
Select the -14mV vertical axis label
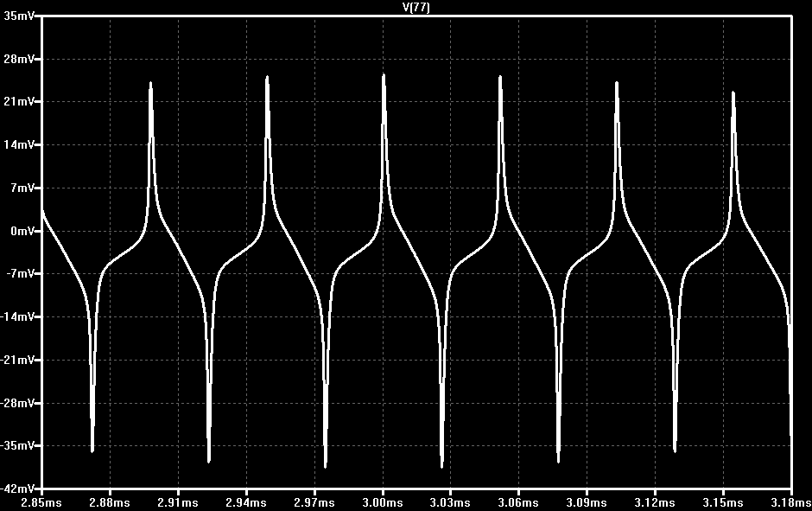[17, 316]
